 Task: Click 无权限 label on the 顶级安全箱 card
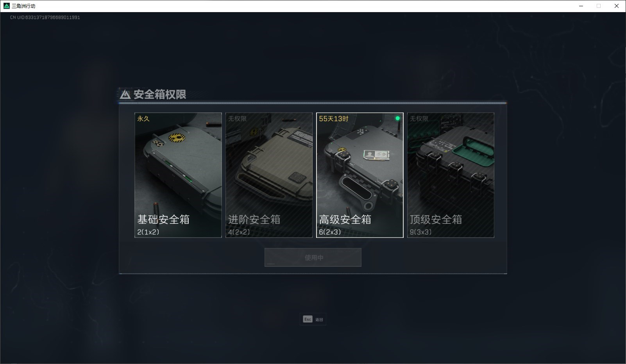[x=419, y=118]
